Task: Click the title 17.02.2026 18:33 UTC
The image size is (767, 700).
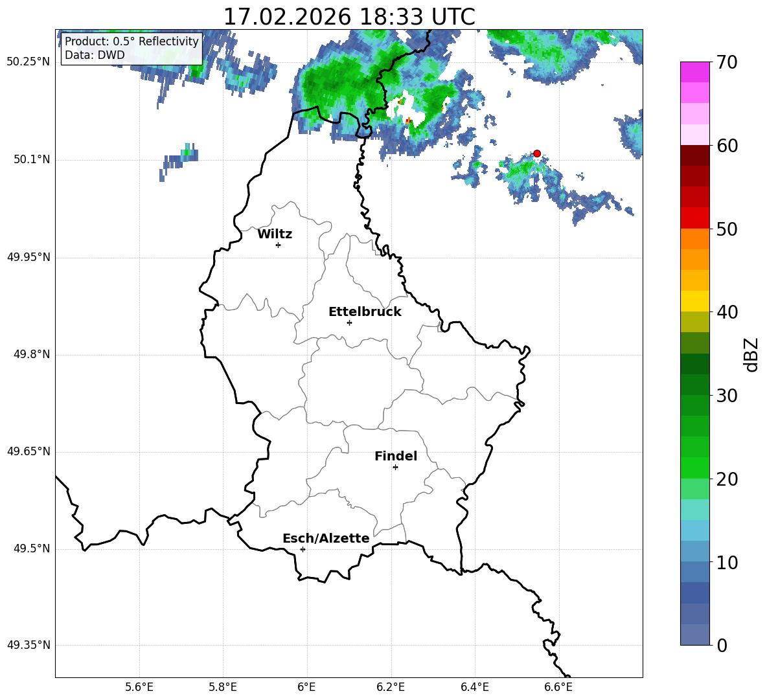Action: click(349, 17)
